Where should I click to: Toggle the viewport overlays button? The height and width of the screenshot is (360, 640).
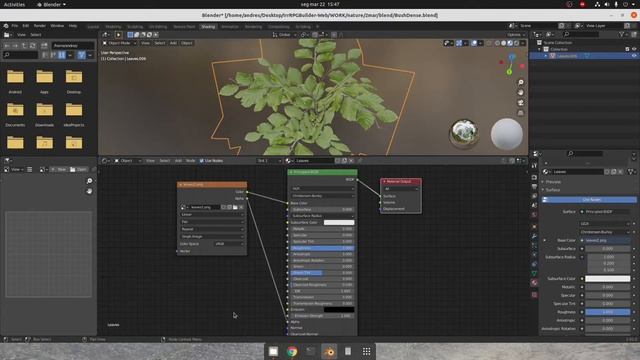coord(474,43)
